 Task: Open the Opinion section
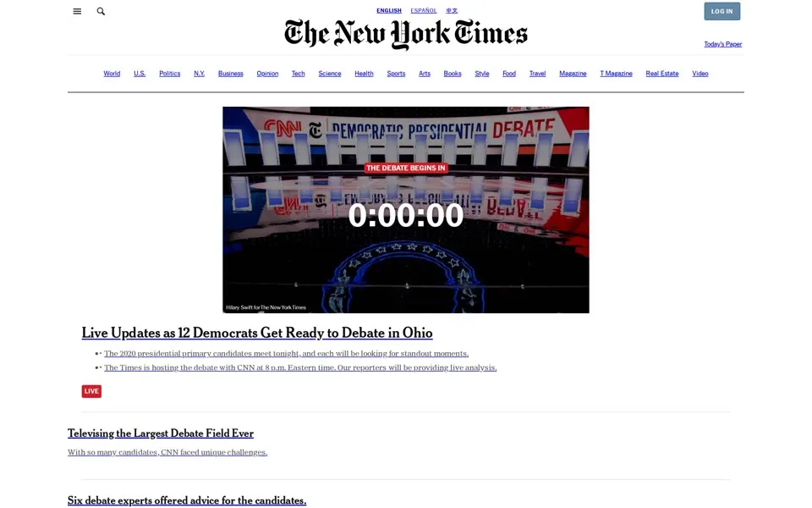[x=268, y=74]
